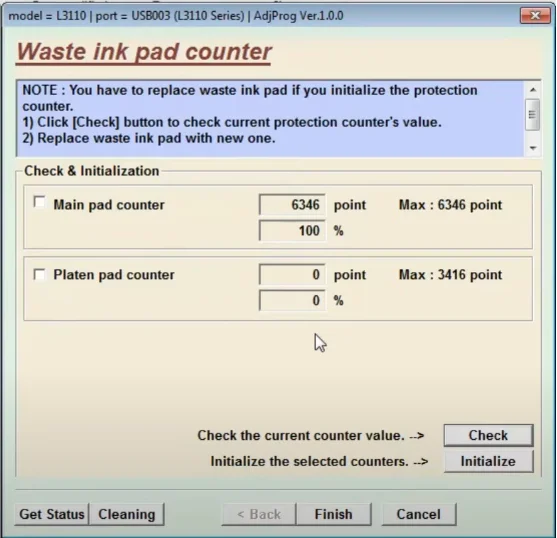Viewport: 557px width, 538px height.
Task: Click the up arrow of the note scrollbar
Action: (532, 90)
